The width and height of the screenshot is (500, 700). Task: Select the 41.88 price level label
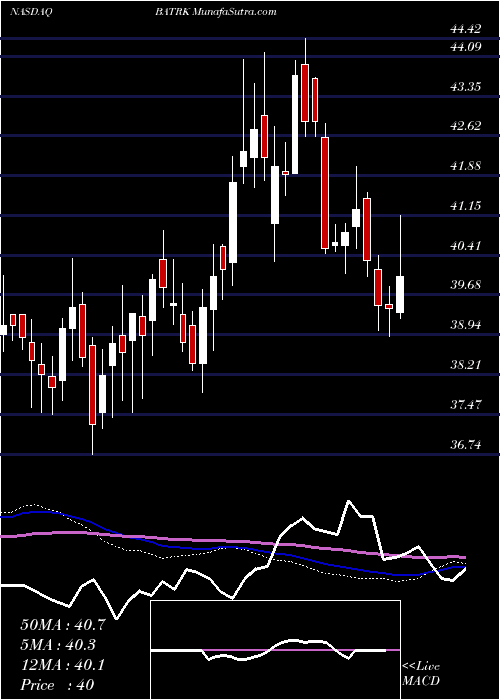[466, 166]
